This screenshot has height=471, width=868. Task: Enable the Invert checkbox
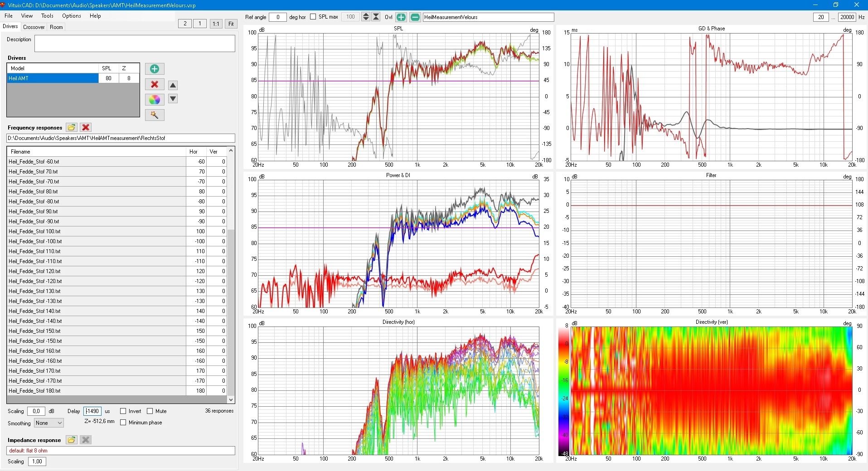coord(123,411)
